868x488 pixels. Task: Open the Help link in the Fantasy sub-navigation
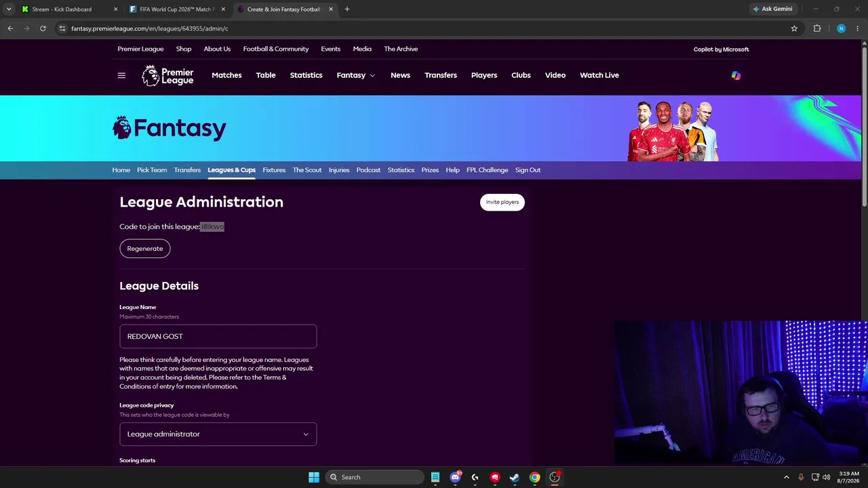click(x=453, y=170)
